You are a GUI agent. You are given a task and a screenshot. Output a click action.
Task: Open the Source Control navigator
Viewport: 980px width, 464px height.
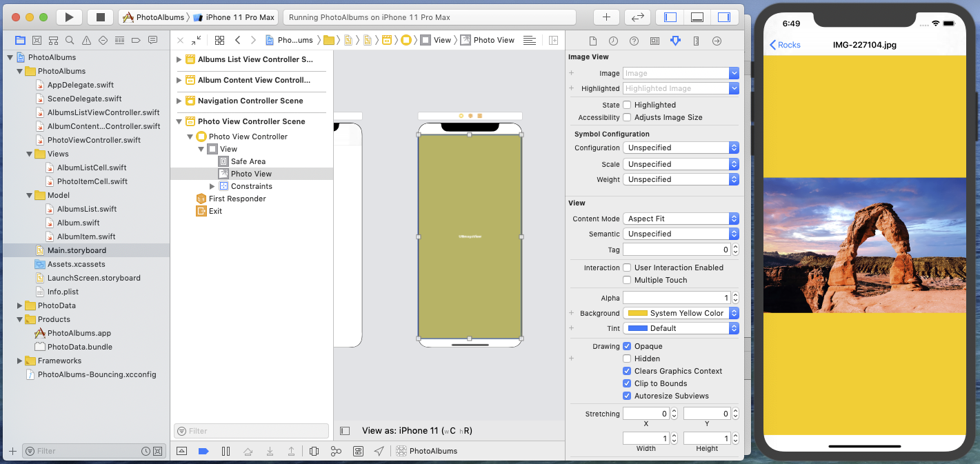(x=37, y=40)
